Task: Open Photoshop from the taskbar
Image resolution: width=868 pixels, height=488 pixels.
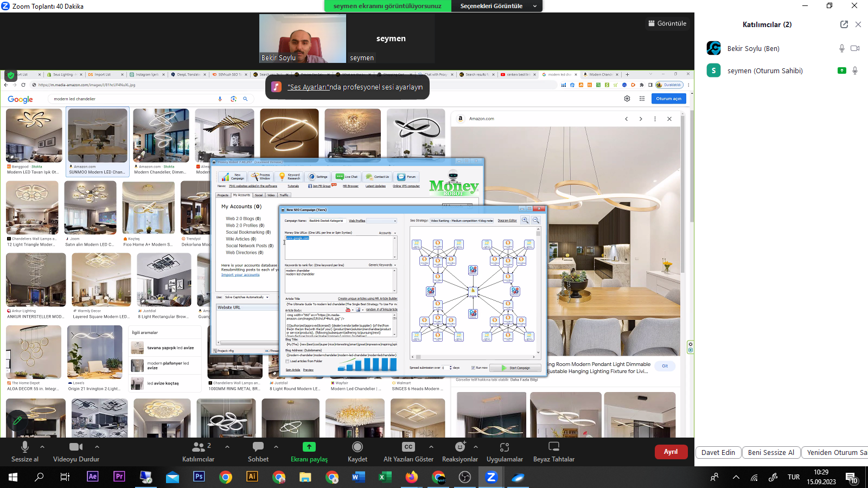Action: tap(199, 477)
